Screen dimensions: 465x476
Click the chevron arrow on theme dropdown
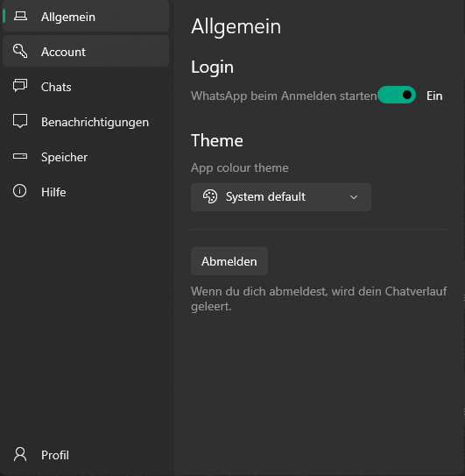pyautogui.click(x=354, y=197)
